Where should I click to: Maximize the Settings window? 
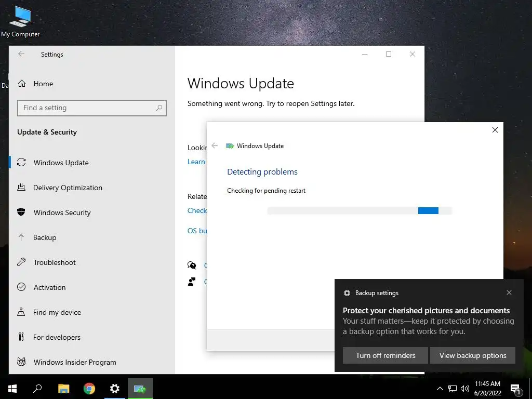coord(389,54)
